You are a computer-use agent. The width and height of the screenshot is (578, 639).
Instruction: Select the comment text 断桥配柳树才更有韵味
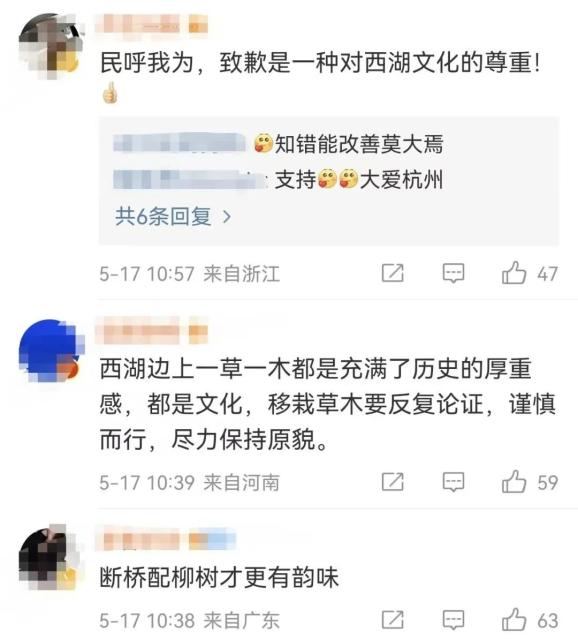coord(219,577)
